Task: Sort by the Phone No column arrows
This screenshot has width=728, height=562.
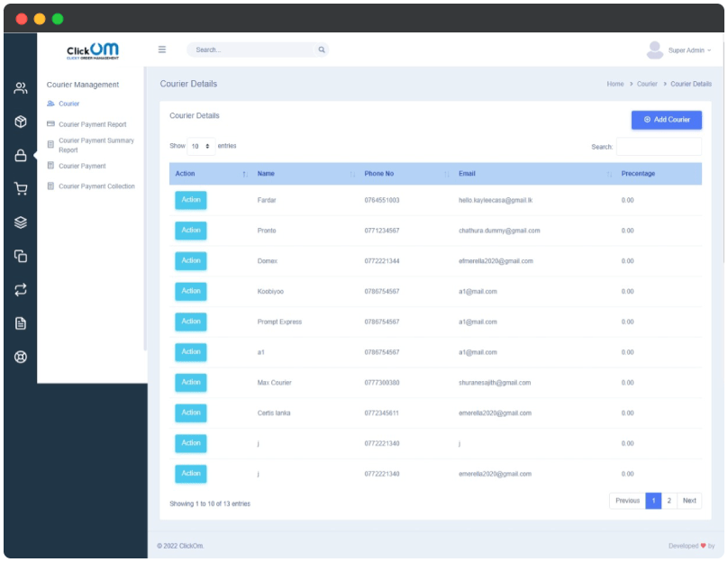Action: 447,174
